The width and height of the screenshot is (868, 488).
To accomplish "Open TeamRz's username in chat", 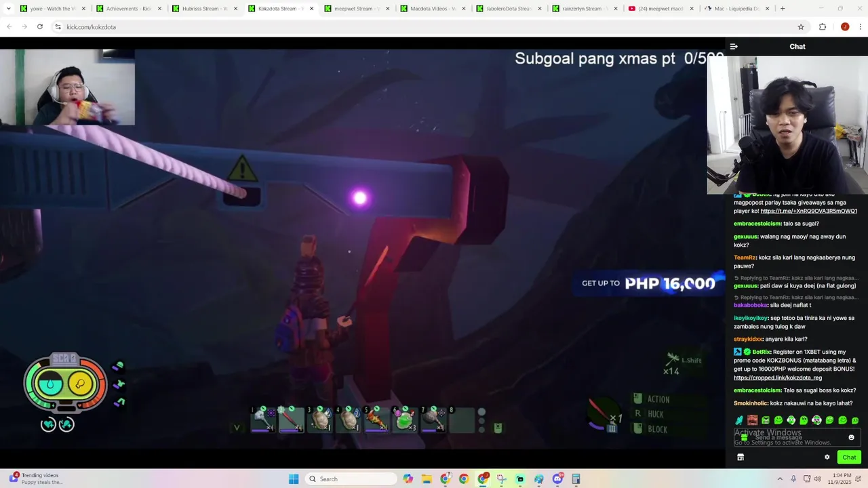I will pyautogui.click(x=745, y=258).
